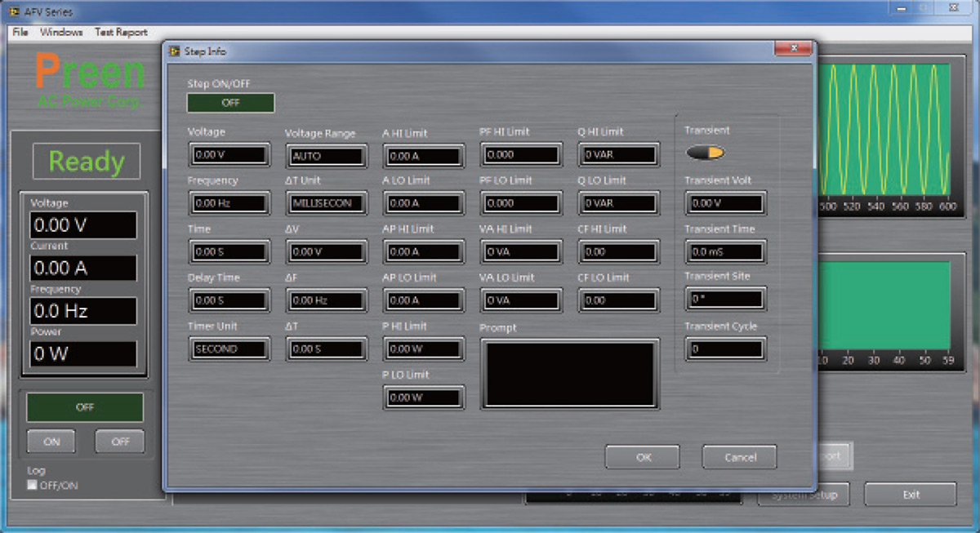Toggle the Transient switch
The height and width of the screenshot is (533, 980).
pyautogui.click(x=705, y=153)
